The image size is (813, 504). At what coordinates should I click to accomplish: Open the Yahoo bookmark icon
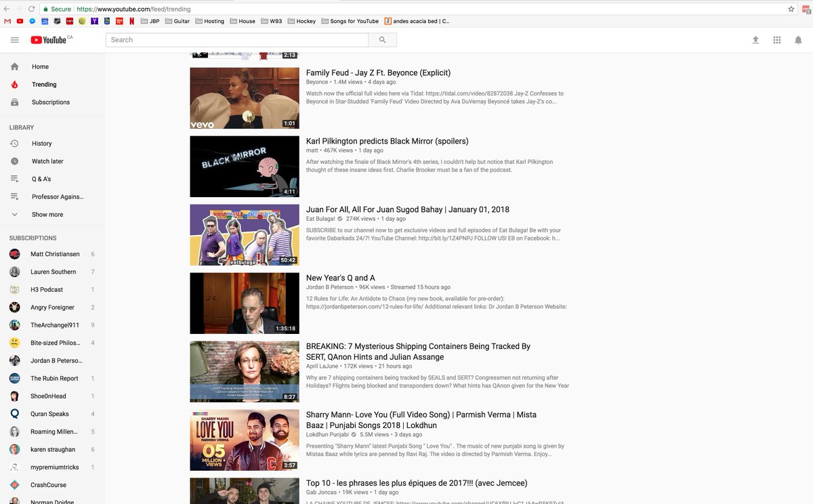94,21
